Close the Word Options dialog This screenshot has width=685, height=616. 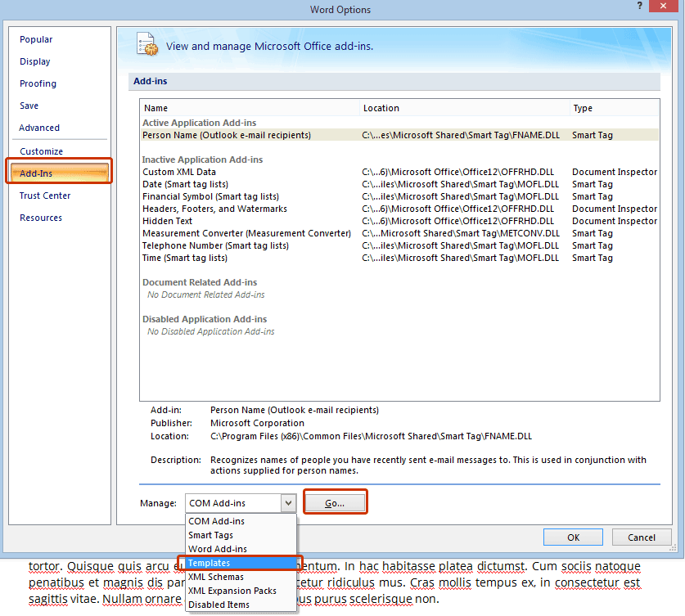(x=663, y=6)
